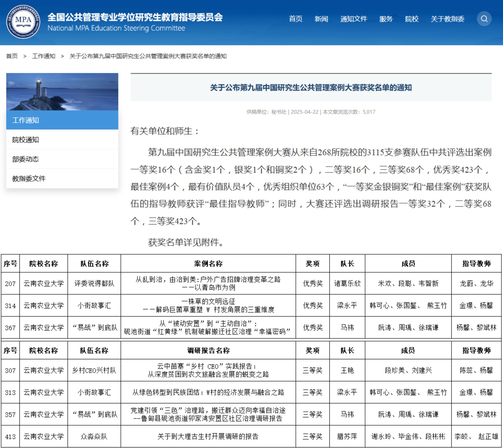Screen dimensions: 503x448
Task: Click the MPA circular logo
Action: (23, 22)
